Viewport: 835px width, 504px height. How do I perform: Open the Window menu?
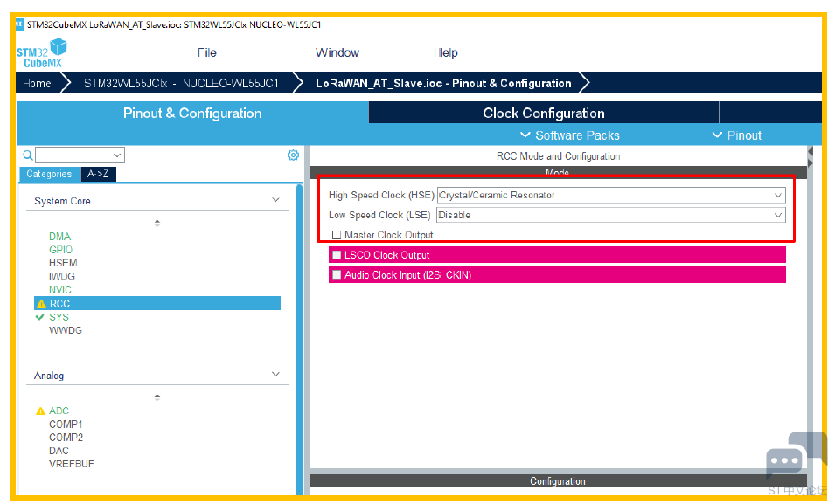pyautogui.click(x=337, y=52)
